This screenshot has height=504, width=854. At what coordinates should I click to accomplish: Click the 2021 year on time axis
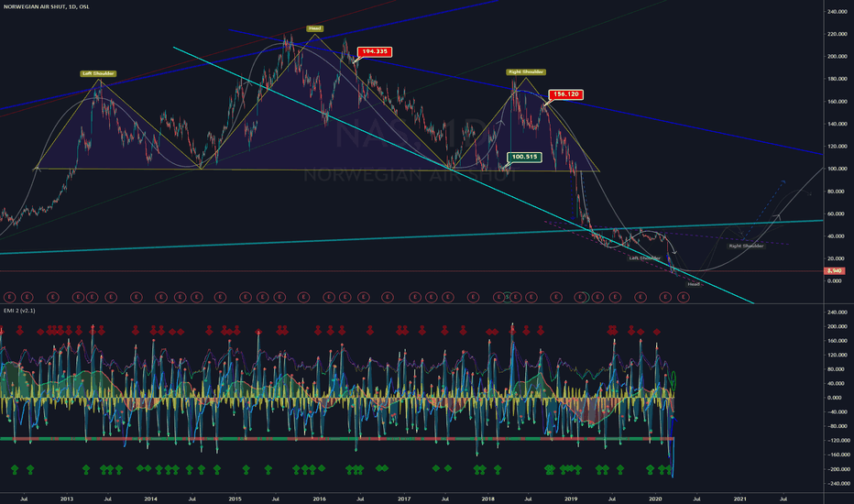[x=739, y=499]
